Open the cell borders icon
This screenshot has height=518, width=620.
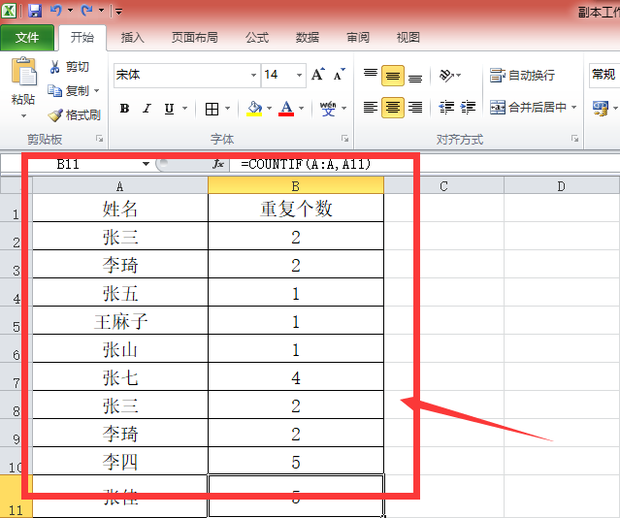coord(212,108)
